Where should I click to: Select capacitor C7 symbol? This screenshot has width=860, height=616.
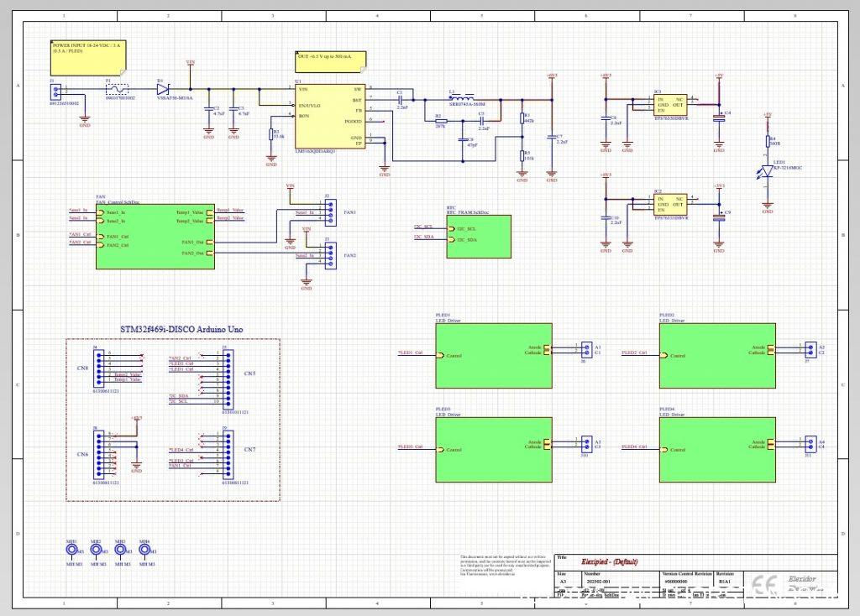pos(552,138)
